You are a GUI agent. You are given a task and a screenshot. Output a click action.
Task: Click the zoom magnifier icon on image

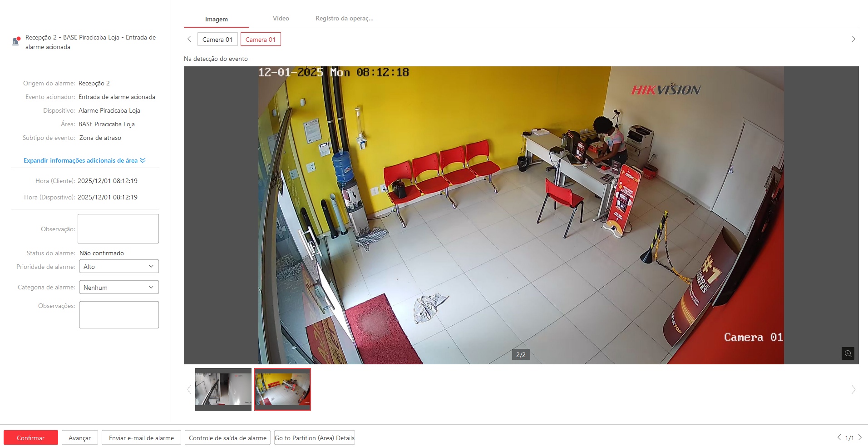(848, 353)
